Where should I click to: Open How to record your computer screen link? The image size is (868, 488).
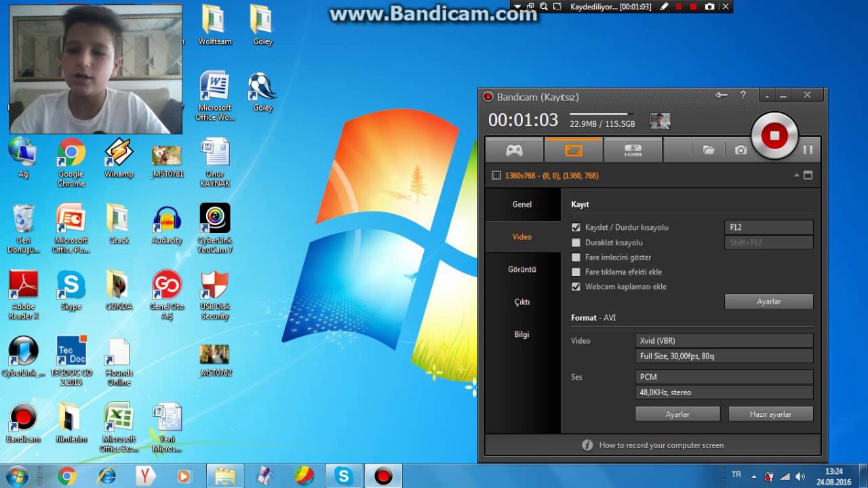661,445
